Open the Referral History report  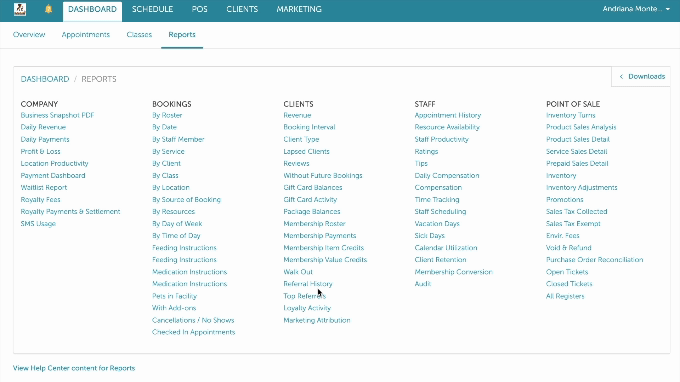[x=308, y=284]
